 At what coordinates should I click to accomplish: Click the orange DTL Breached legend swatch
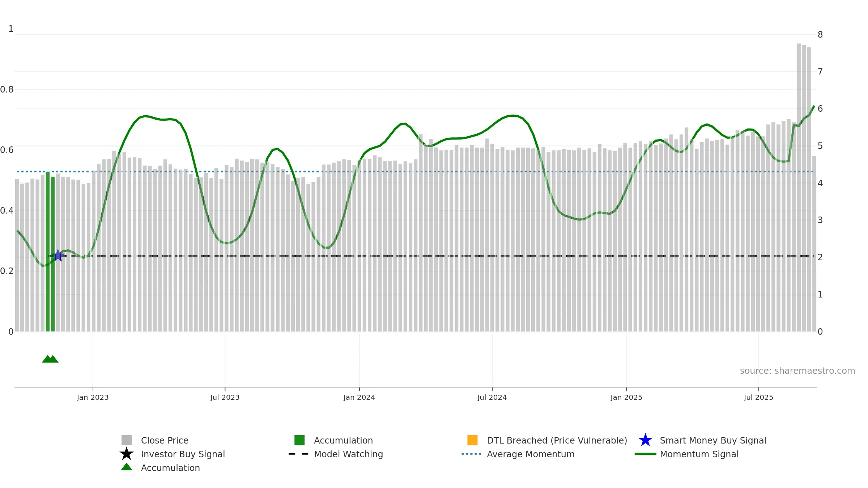tap(472, 440)
